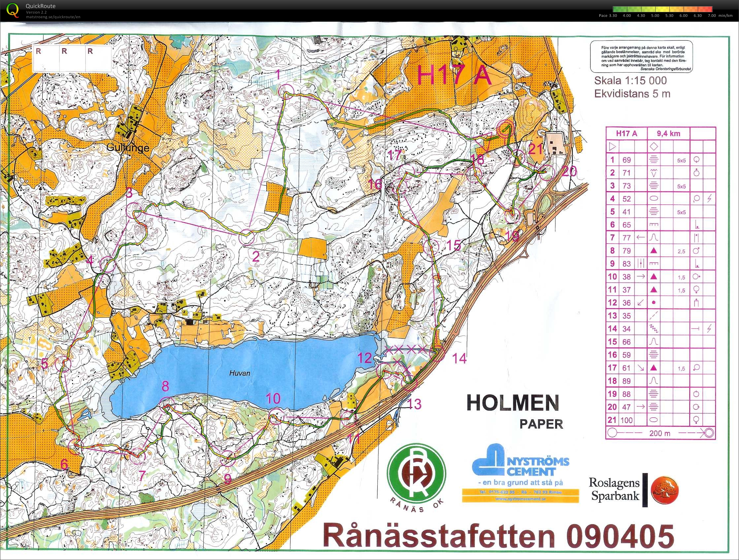Click control code 89 in row 18
Image resolution: width=739 pixels, height=560 pixels.
point(626,381)
